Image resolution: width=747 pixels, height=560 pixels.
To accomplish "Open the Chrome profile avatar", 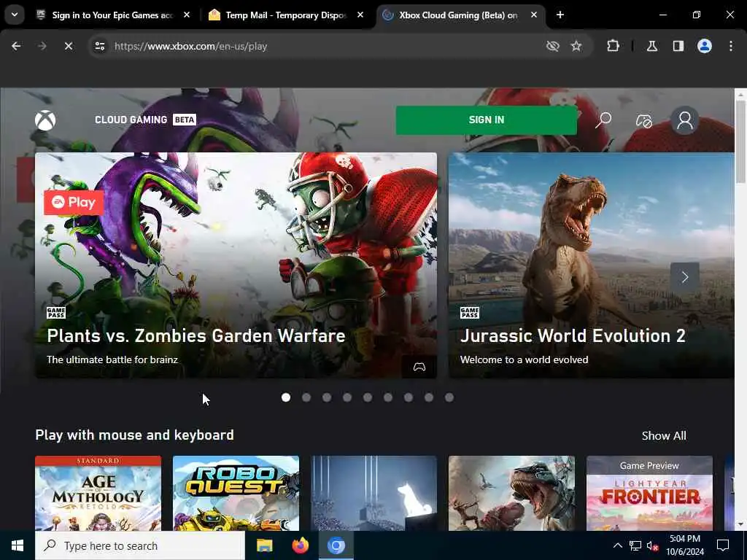I will (705, 46).
